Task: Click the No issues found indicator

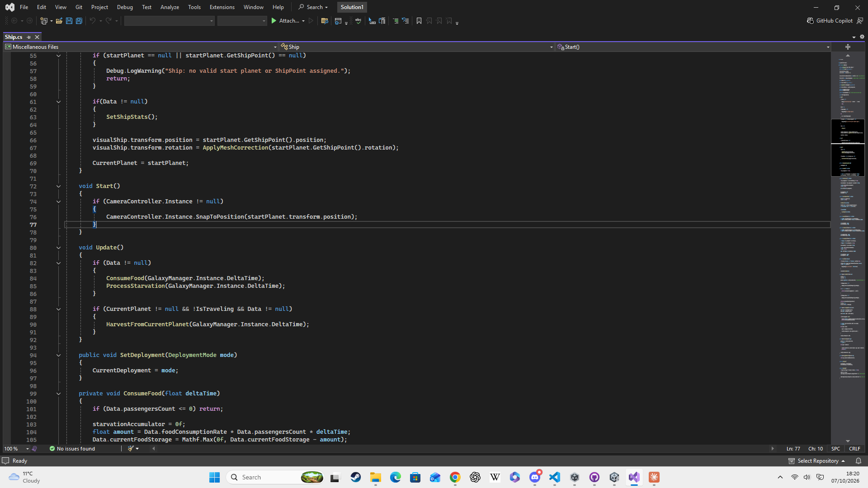Action: point(72,449)
